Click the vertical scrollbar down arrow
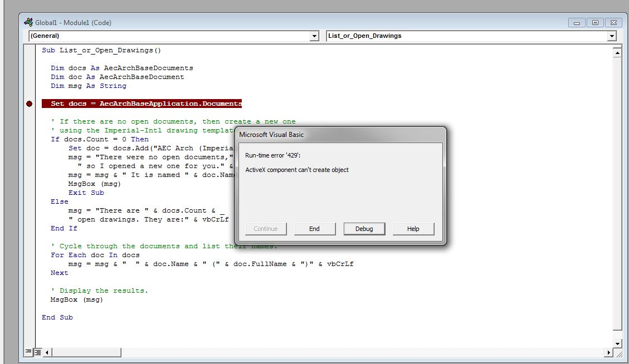This screenshot has width=629, height=364. point(618,343)
